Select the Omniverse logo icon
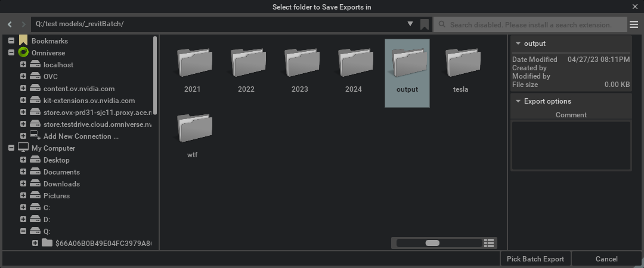Image resolution: width=644 pixels, height=268 pixels. [x=23, y=52]
